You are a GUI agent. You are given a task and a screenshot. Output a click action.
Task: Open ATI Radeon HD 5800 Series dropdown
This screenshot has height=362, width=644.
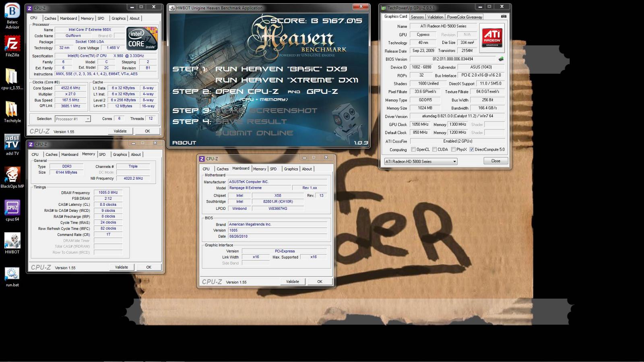pyautogui.click(x=421, y=161)
